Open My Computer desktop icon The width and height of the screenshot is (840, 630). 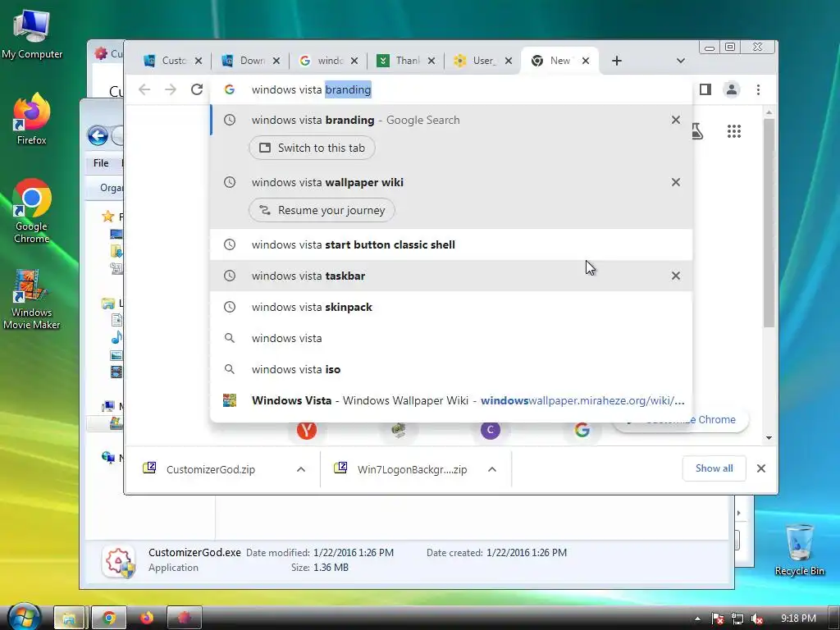[32, 34]
